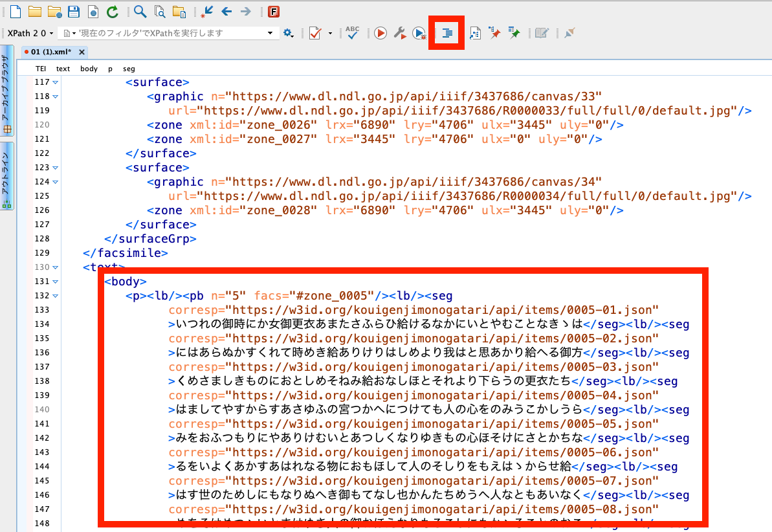
Task: Click the faded pin icon at toolbar end
Action: (x=569, y=33)
